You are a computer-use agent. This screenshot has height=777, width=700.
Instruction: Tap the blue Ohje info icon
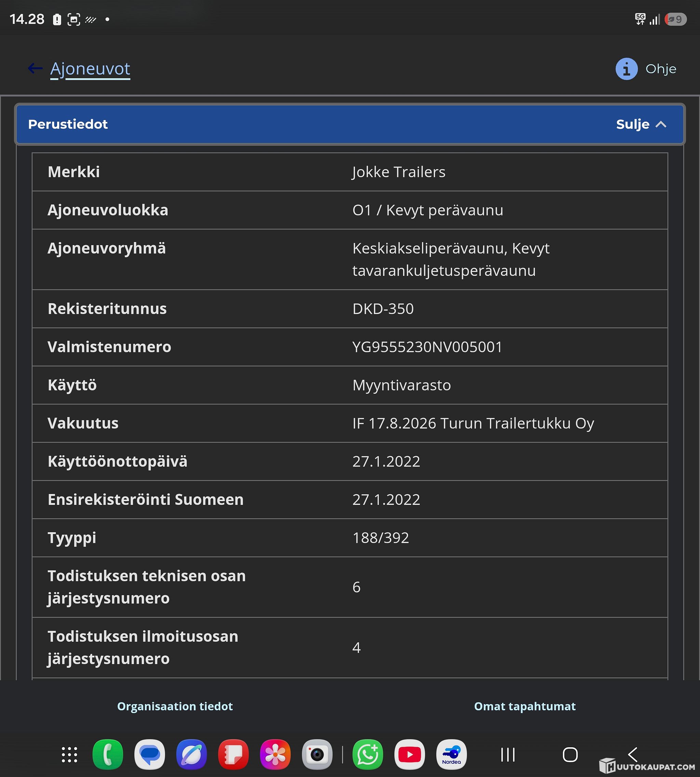(x=626, y=69)
